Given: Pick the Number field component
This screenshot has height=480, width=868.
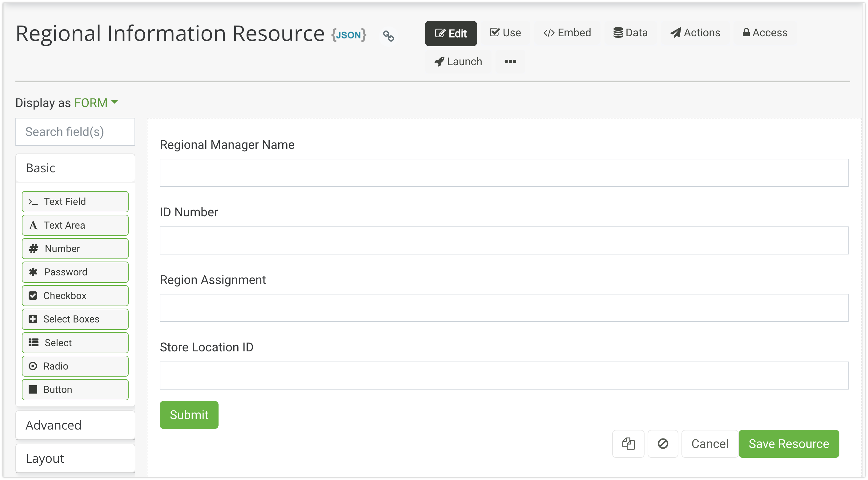Looking at the screenshot, I should (75, 249).
